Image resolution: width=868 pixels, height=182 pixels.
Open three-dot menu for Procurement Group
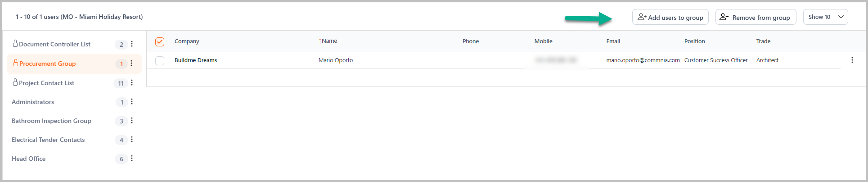coord(131,64)
